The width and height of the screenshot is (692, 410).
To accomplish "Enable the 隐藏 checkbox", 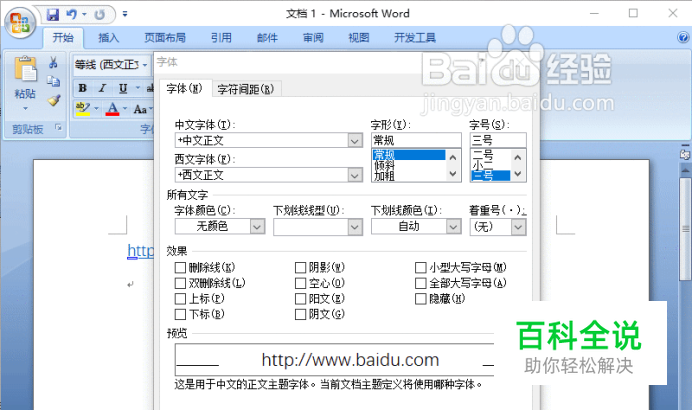I will tap(421, 299).
